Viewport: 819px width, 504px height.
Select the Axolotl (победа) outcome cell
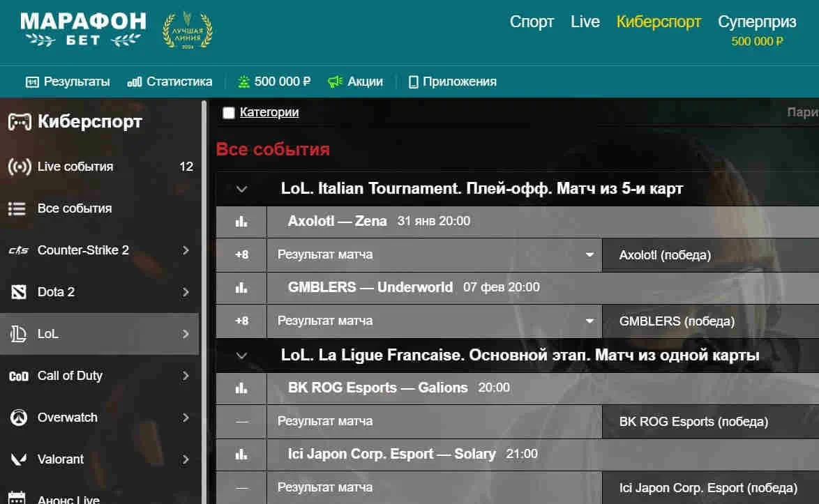click(x=710, y=255)
